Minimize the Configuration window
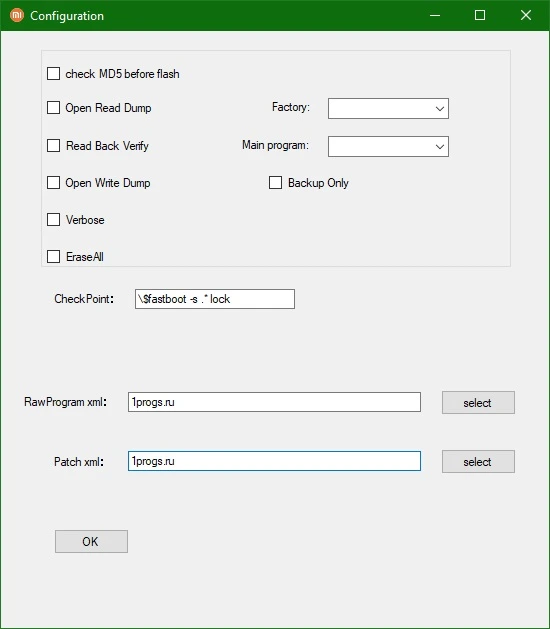Image resolution: width=550 pixels, height=629 pixels. point(435,15)
